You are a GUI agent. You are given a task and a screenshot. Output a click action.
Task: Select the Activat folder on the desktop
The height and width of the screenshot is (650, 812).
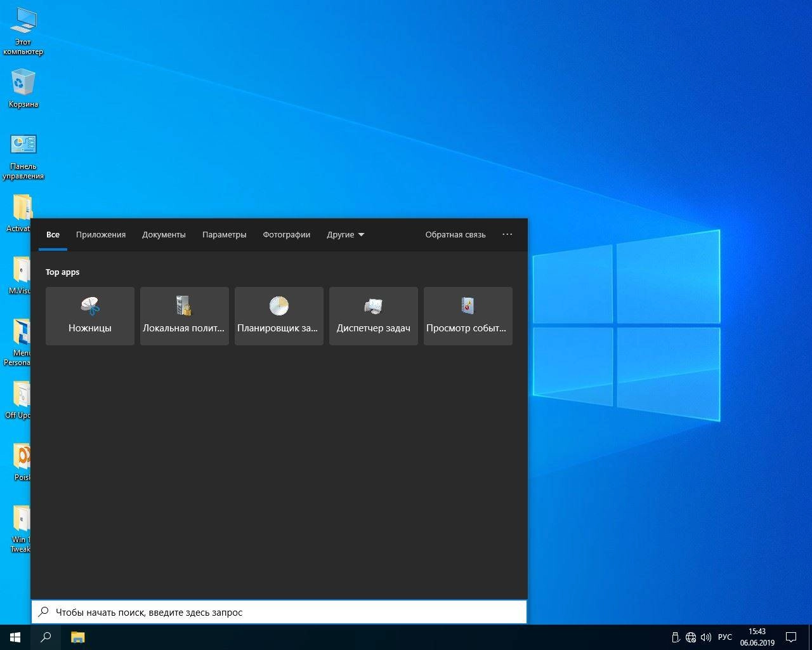19,213
